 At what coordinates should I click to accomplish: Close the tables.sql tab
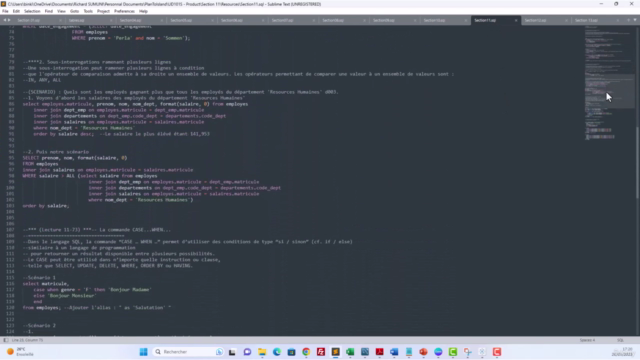[x=111, y=20]
